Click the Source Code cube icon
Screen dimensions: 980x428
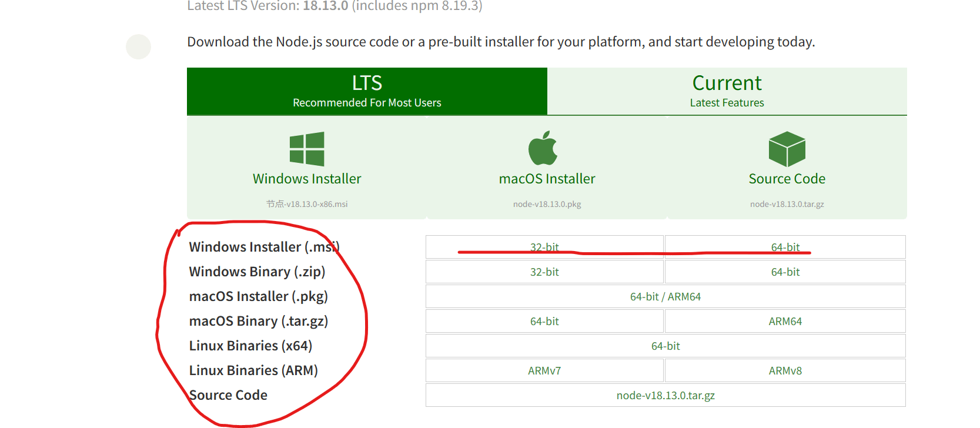tap(787, 149)
